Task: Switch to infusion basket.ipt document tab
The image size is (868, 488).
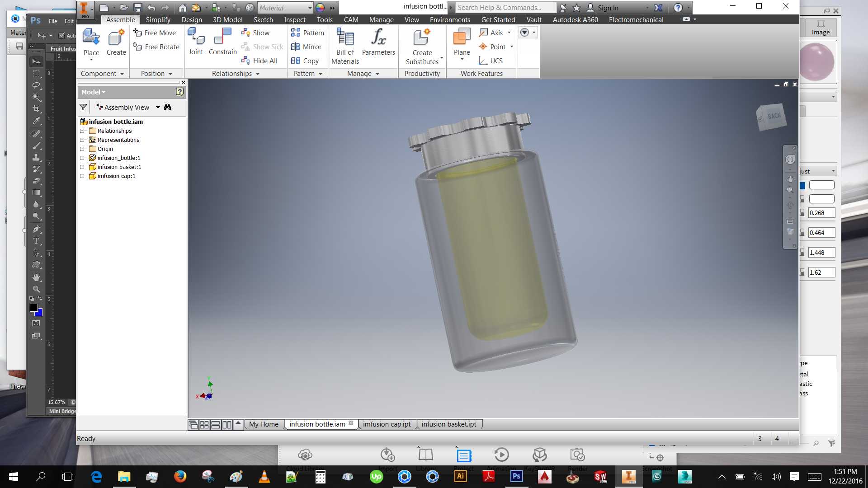Action: 449,424
